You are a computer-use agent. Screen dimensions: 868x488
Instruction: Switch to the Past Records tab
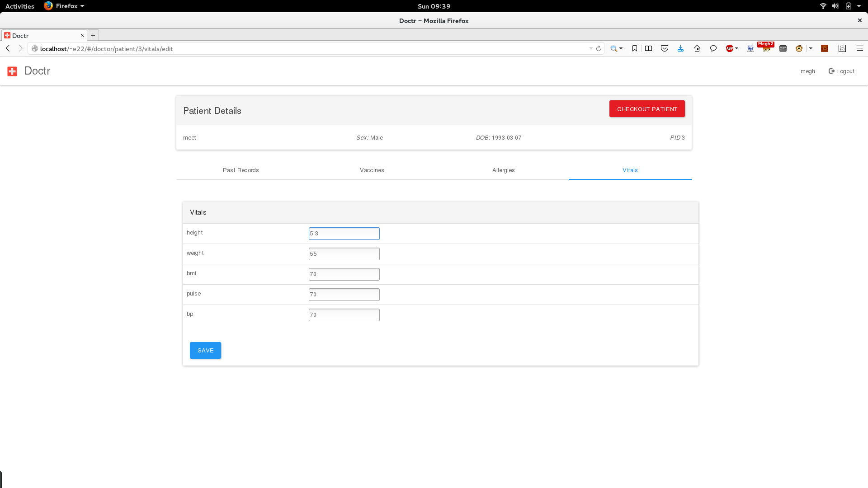pos(241,170)
